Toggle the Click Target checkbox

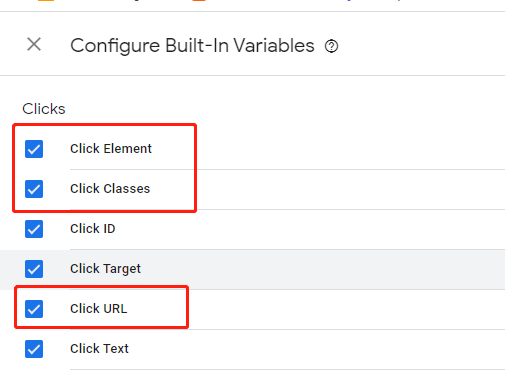click(x=34, y=269)
